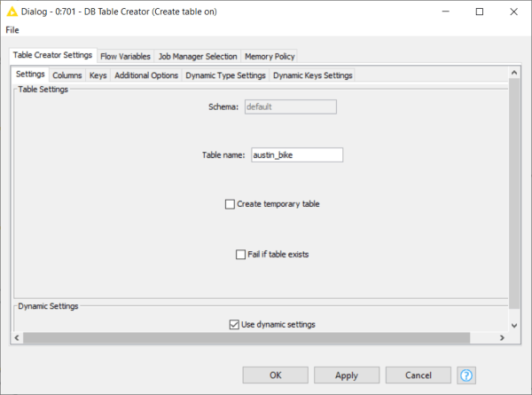Enable Create temporary table checkbox

tap(230, 204)
